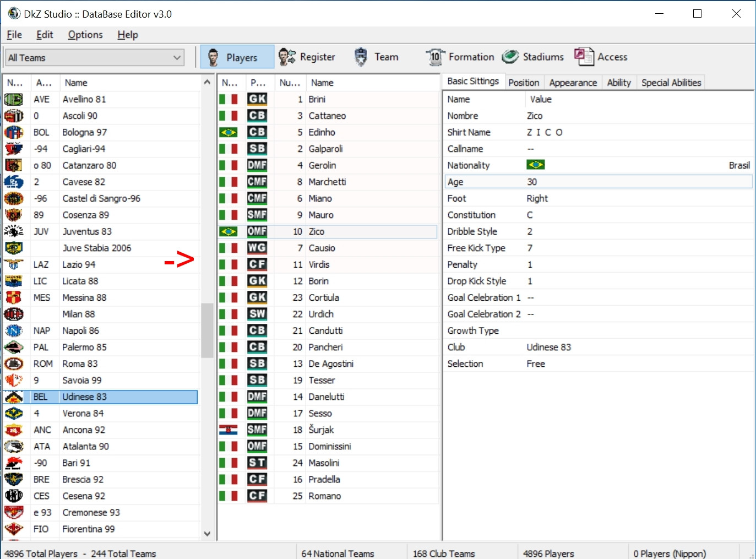Click the ST position badge for Masolini
The height and width of the screenshot is (559, 756).
click(x=257, y=463)
